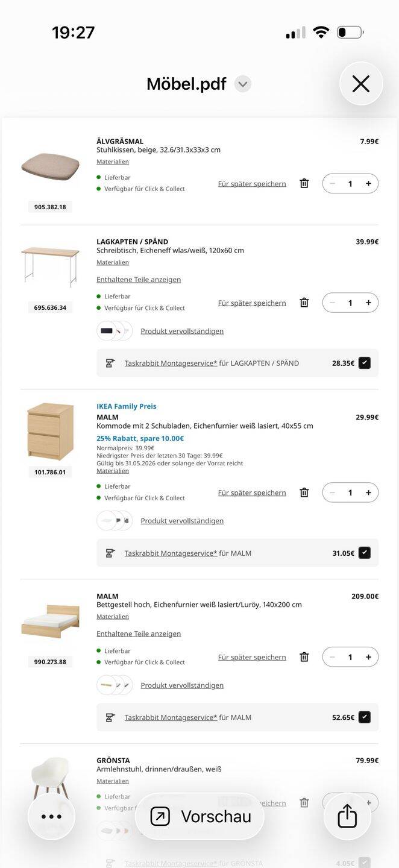The image size is (399, 868).
Task: Expand the Möbel.pdf title dropdown chevron
Action: click(242, 84)
